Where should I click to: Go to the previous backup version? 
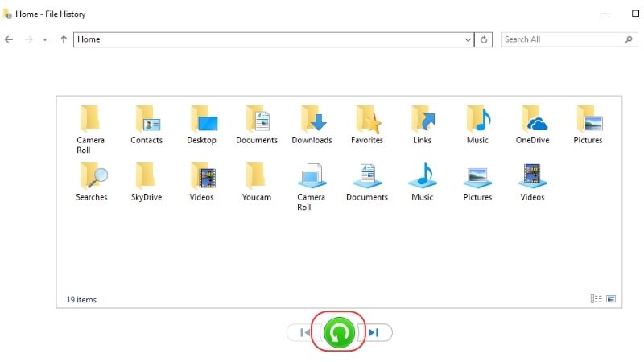pos(304,332)
